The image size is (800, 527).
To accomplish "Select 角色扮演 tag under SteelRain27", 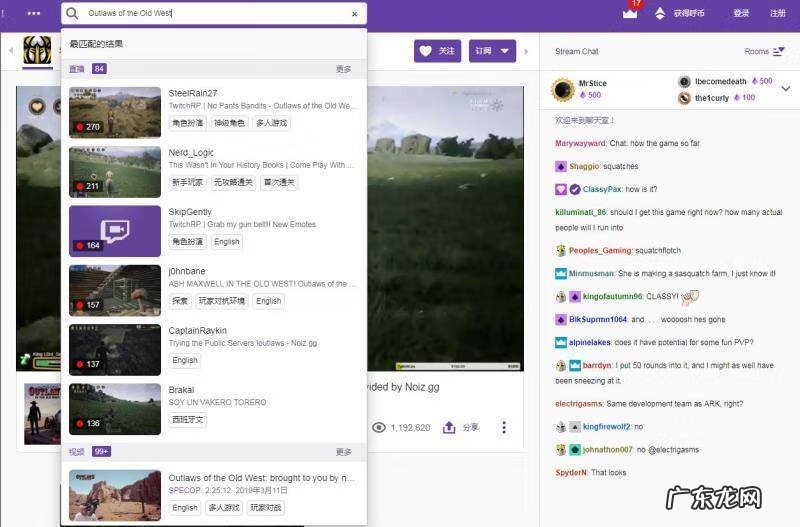I will click(187, 123).
